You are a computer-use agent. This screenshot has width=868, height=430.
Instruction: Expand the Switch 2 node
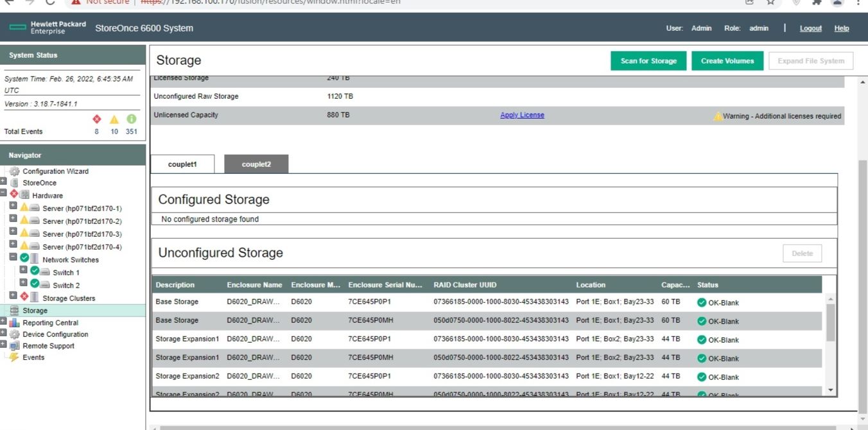(x=24, y=282)
